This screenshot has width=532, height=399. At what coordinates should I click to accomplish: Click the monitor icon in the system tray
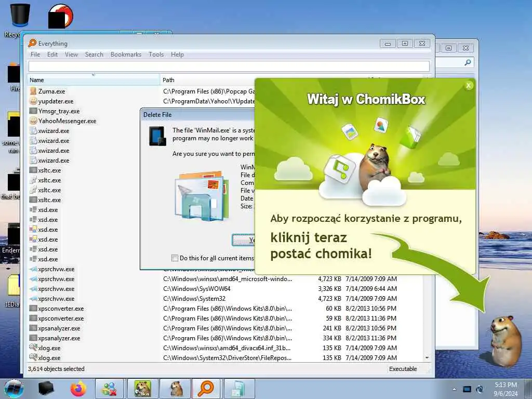point(467,389)
